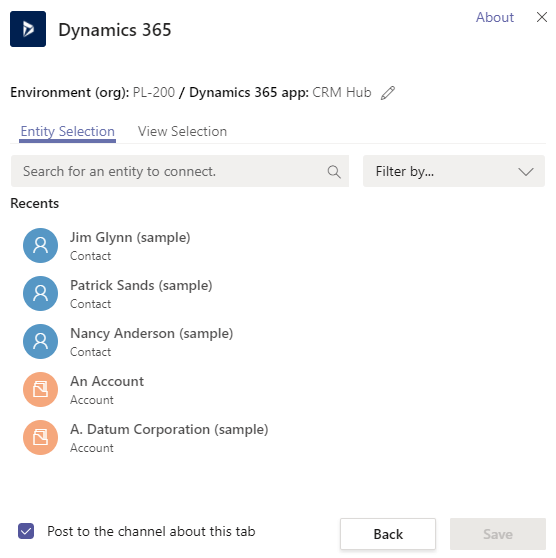
Task: Expand filter list via chevron arrow
Action: pyautogui.click(x=526, y=172)
